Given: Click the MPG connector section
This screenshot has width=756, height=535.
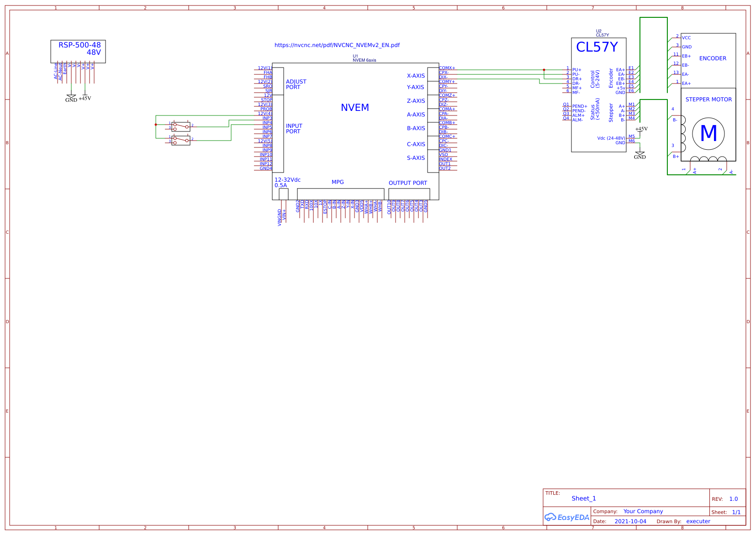Looking at the screenshot, I should 338,182.
